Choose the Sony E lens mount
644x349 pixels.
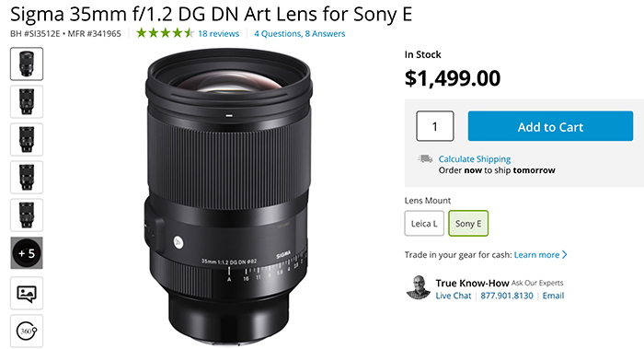coord(468,223)
